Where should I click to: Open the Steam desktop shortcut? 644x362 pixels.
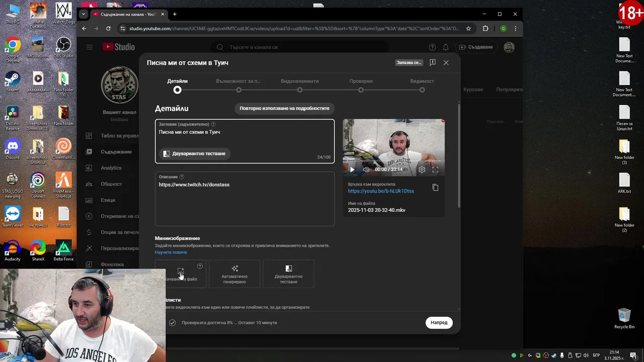pyautogui.click(x=13, y=81)
